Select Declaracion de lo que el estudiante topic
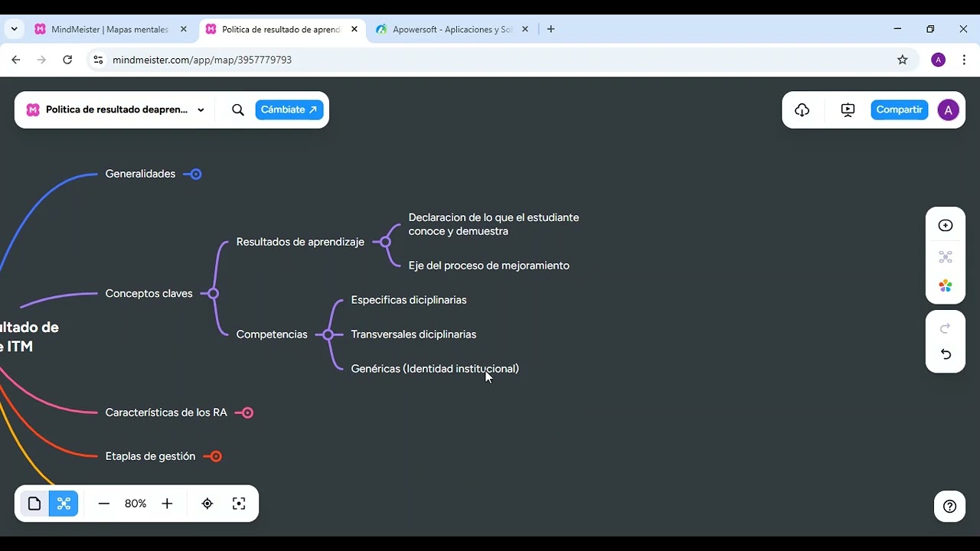The image size is (980, 551). [x=494, y=224]
